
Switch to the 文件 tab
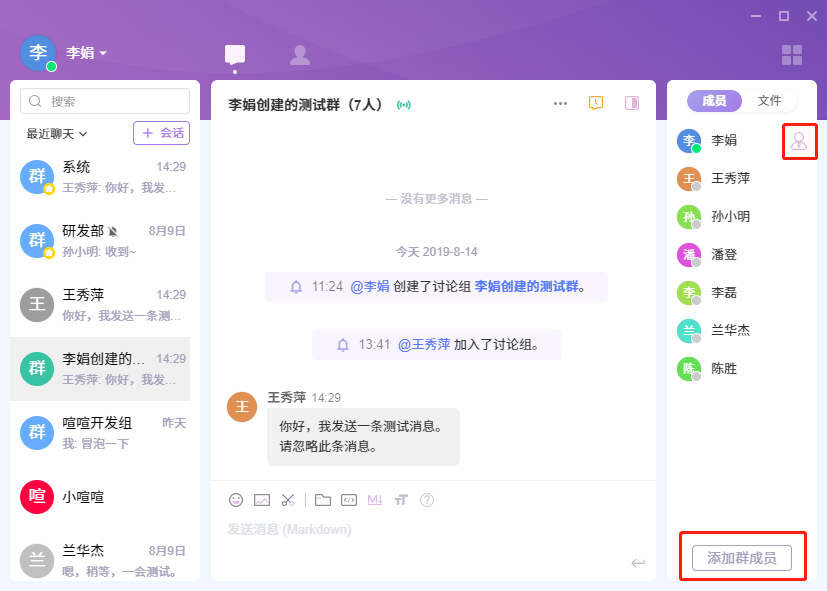769,101
